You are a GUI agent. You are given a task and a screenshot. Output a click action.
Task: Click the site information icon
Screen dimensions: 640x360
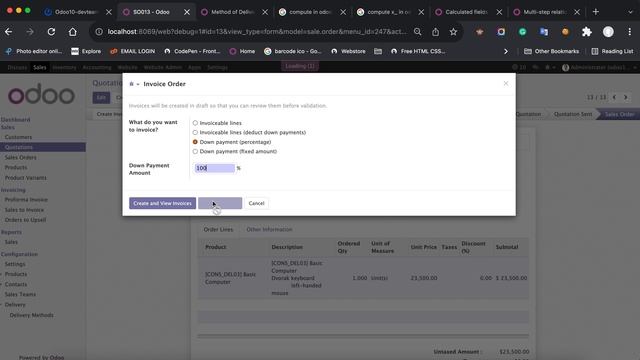point(99,31)
